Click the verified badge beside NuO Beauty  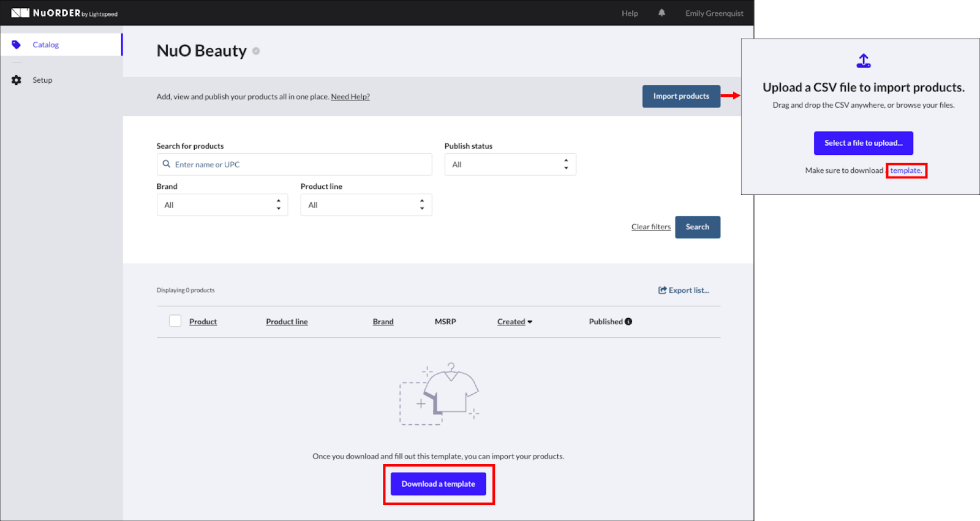[256, 51]
